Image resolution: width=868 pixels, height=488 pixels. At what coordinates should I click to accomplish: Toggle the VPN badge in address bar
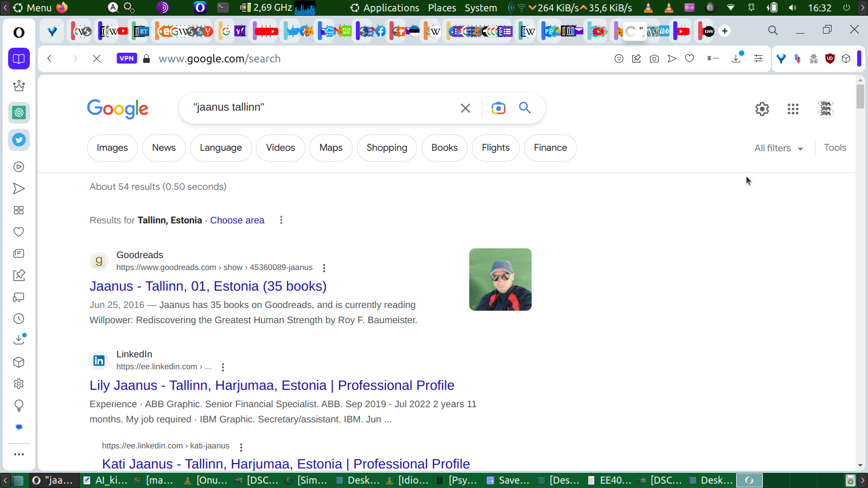click(x=126, y=59)
